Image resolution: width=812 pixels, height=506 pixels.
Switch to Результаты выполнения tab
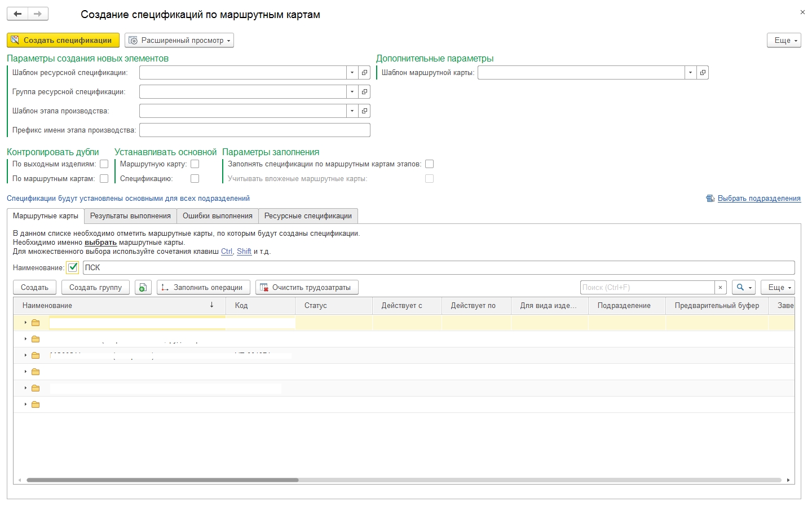pos(130,216)
